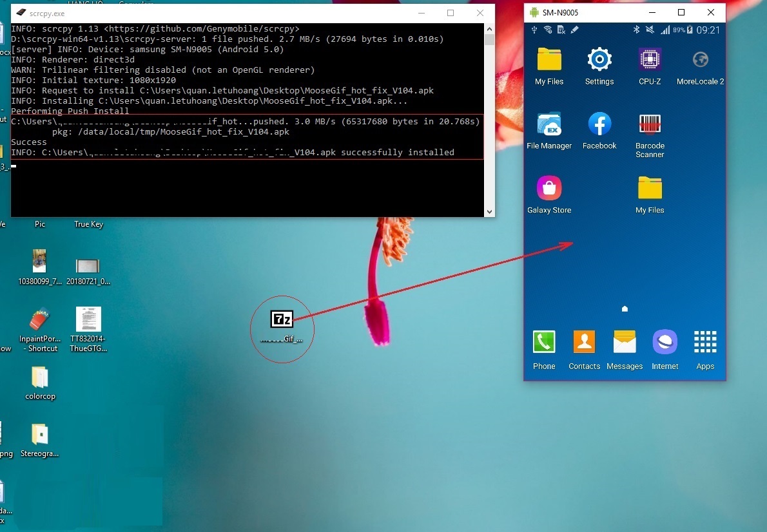The height and width of the screenshot is (532, 767).
Task: Click console line 'INFO: Renderer: direct3d'
Action: [72, 60]
